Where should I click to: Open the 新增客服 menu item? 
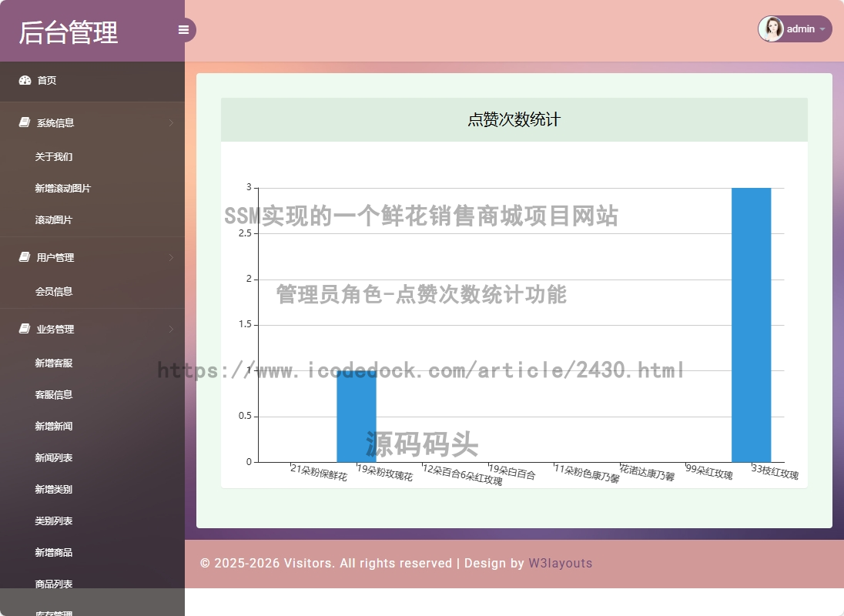click(x=54, y=363)
